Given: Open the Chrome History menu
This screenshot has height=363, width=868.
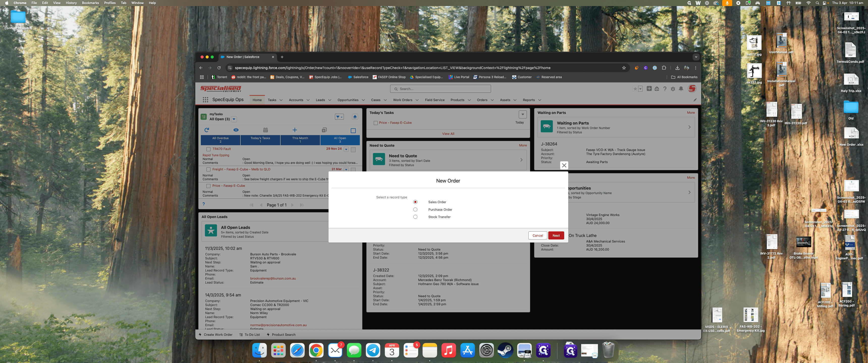Looking at the screenshot, I should point(71,3).
